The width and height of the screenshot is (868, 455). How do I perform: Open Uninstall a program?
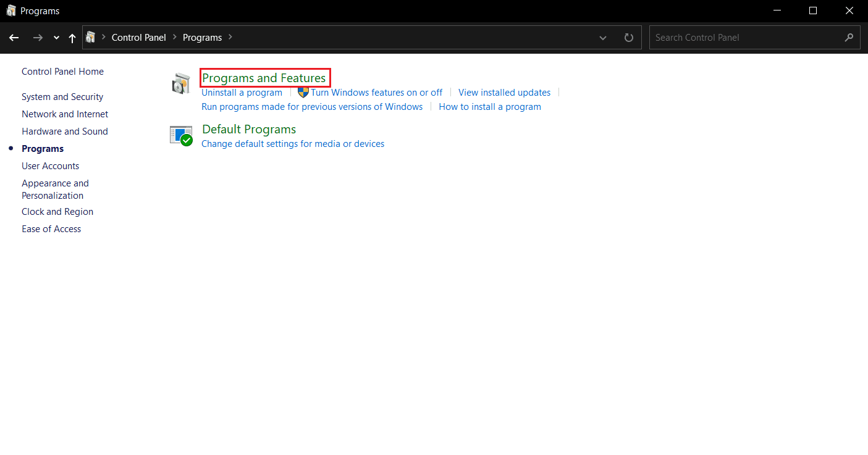[242, 92]
